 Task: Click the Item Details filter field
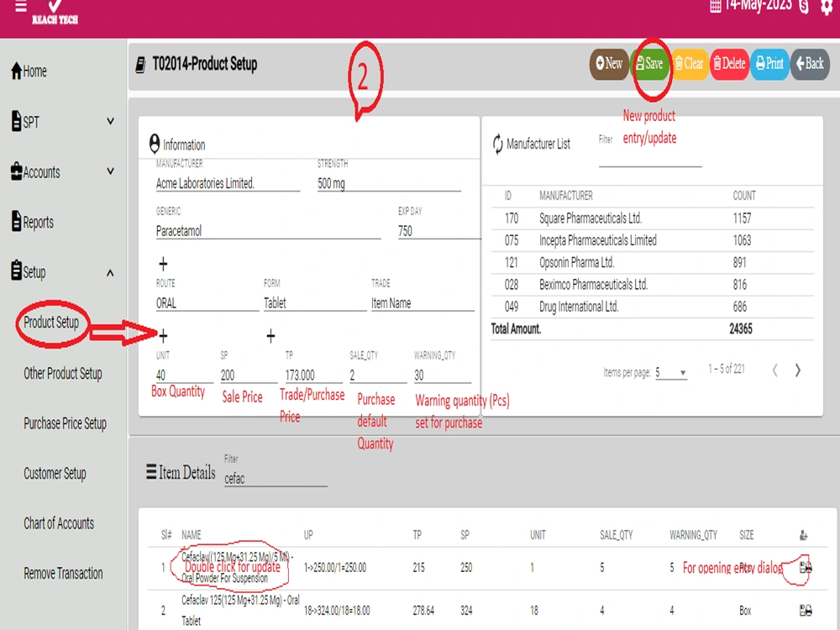276,479
